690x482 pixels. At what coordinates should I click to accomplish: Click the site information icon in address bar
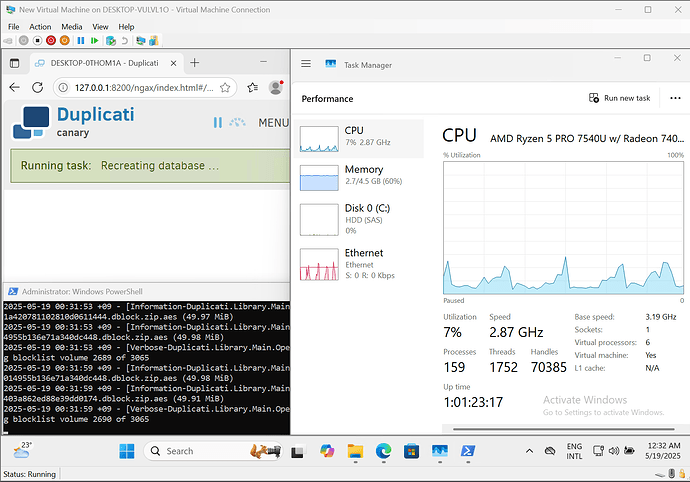tap(63, 88)
